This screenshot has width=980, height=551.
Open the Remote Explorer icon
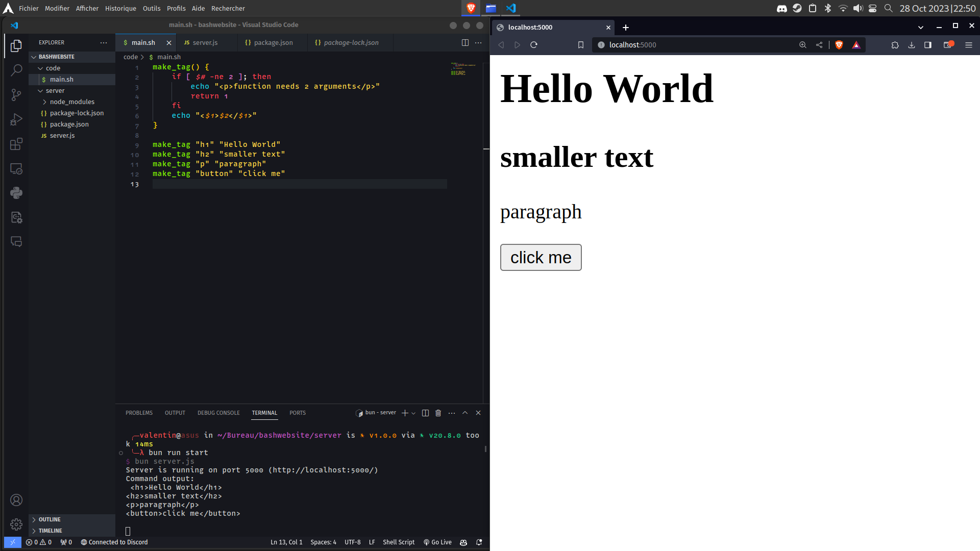16,169
